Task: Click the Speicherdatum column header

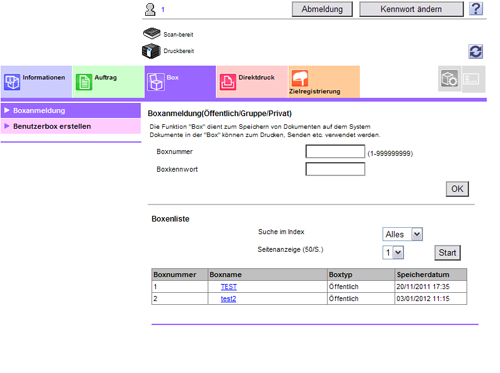Action: [431, 275]
